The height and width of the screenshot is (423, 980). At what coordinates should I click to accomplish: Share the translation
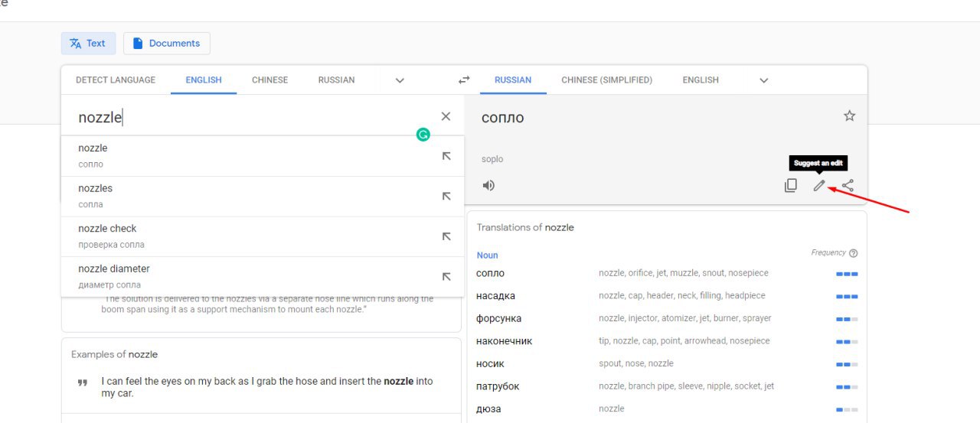(x=848, y=185)
